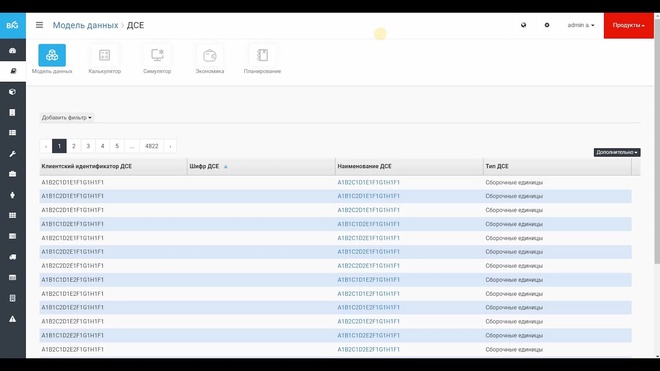Open link A1B2C1D1E2F1G1H1F1 in Наименование column
The image size is (660, 371).
pyautogui.click(x=368, y=294)
